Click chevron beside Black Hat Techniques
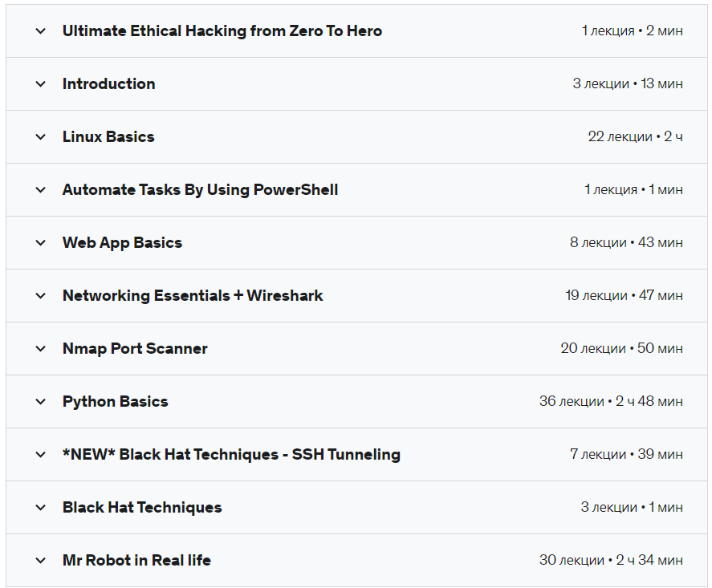This screenshot has height=588, width=712. tap(41, 508)
